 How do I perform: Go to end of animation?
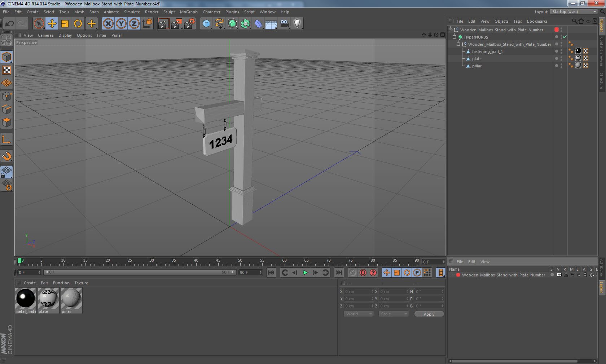tap(339, 272)
